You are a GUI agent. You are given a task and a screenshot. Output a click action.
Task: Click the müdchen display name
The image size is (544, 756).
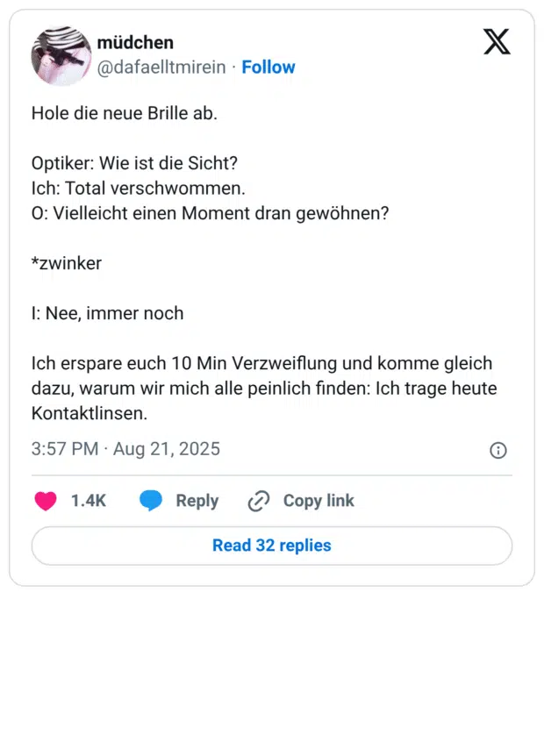136,42
